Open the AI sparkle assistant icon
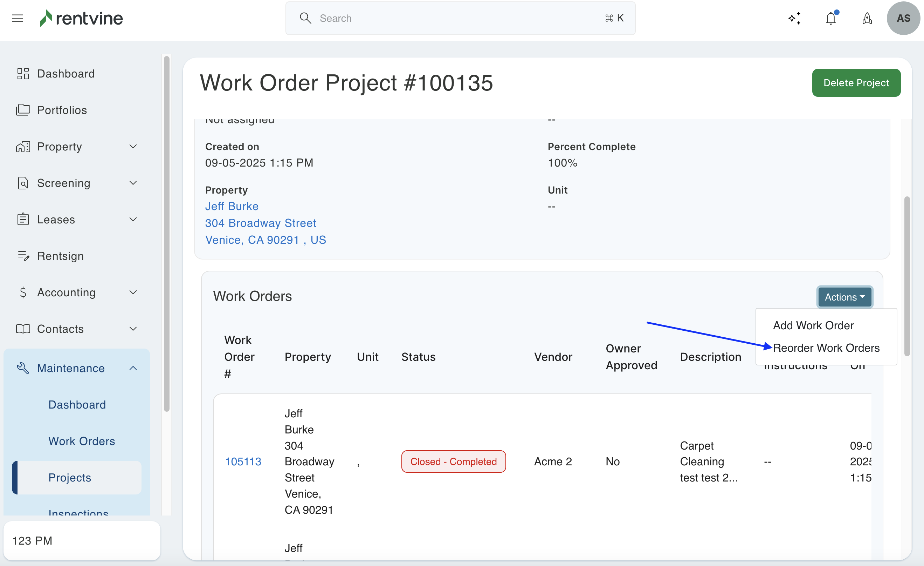 point(794,18)
